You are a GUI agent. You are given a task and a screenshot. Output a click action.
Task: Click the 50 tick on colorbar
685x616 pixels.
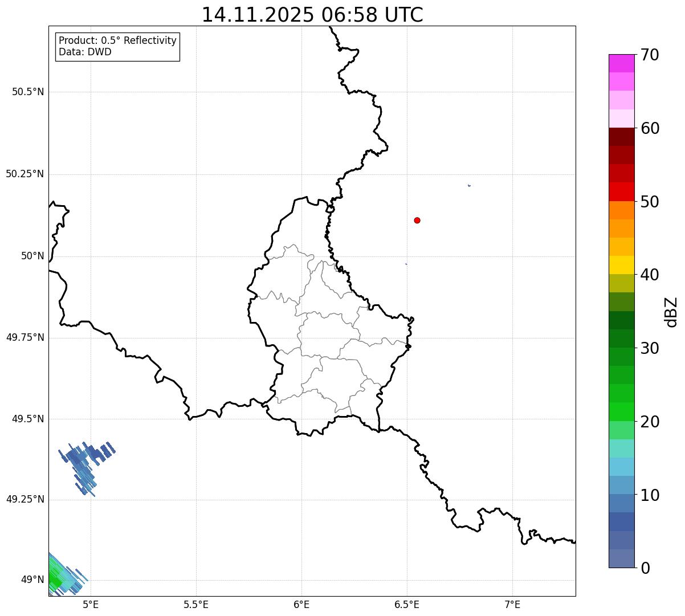pyautogui.click(x=650, y=202)
